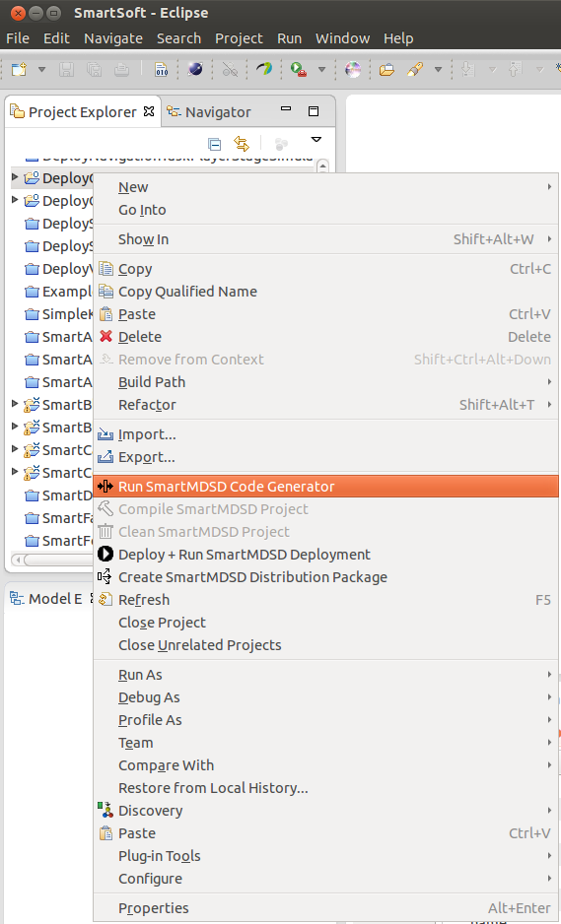Open the Run menu in menu bar

pos(290,38)
